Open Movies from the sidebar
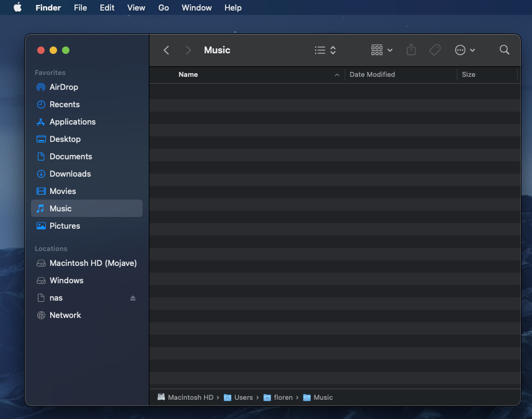532x419 pixels. pos(87,191)
